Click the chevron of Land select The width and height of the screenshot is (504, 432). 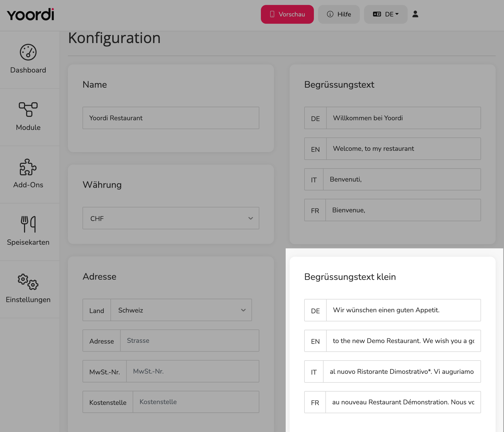click(243, 310)
